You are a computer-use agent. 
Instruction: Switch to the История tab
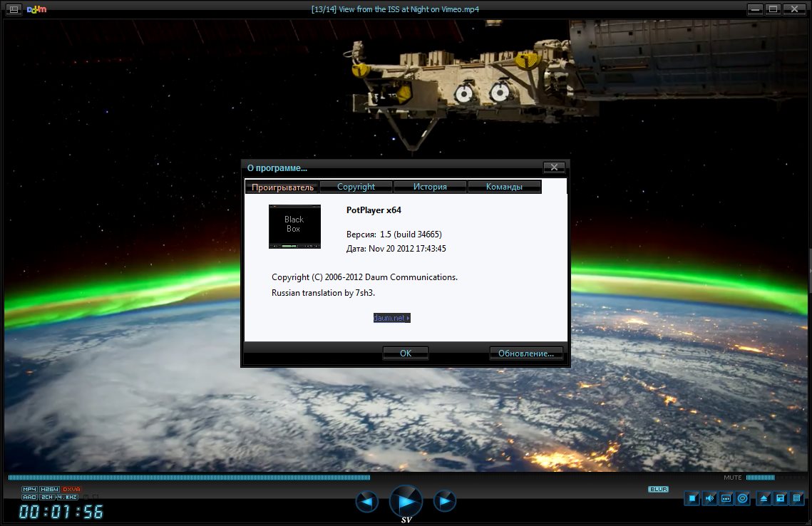430,187
